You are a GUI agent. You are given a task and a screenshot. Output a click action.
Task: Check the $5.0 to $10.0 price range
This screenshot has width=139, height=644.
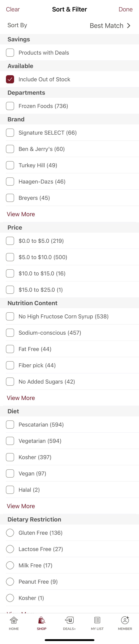[x=10, y=257]
